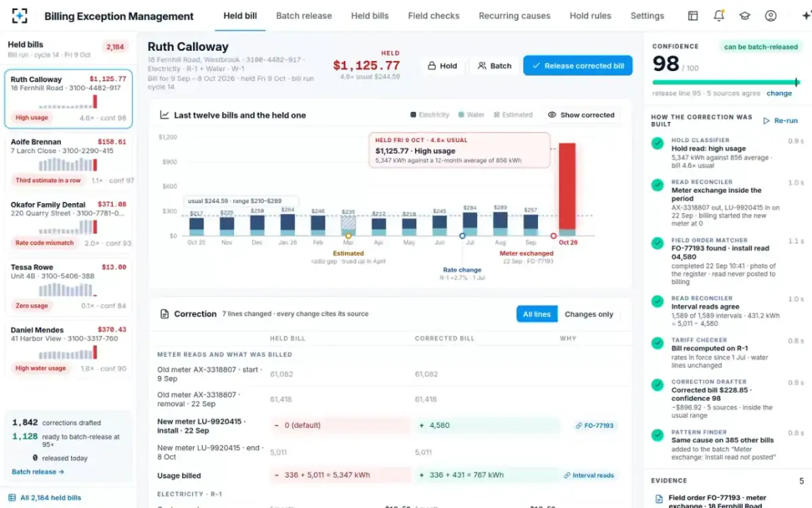The width and height of the screenshot is (812, 508).
Task: Open the Field checks tab
Action: 434,16
